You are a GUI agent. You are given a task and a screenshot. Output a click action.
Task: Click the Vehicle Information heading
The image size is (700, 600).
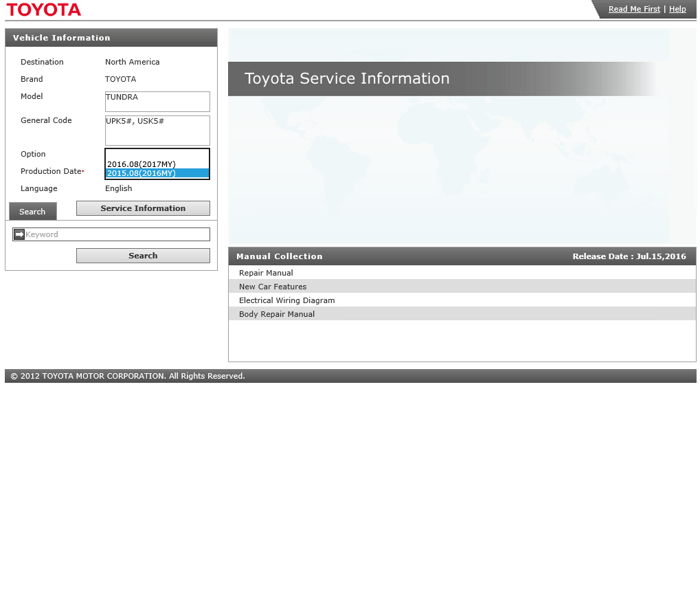tap(61, 38)
